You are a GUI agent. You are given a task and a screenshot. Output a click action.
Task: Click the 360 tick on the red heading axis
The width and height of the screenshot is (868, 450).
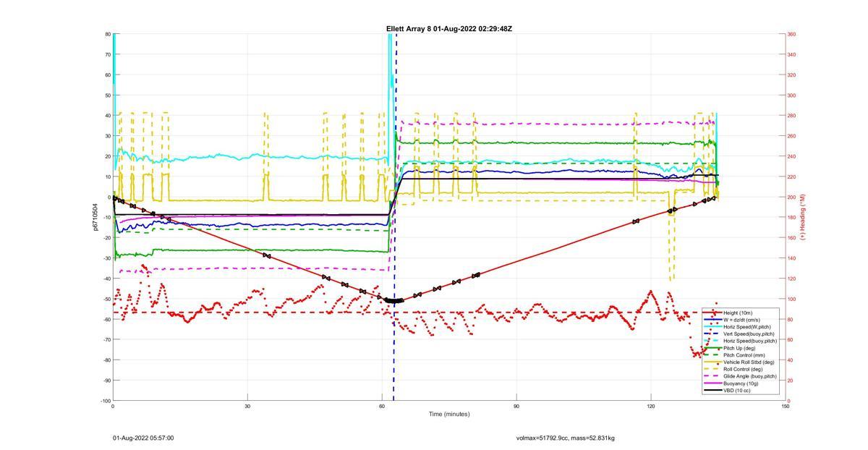[791, 34]
